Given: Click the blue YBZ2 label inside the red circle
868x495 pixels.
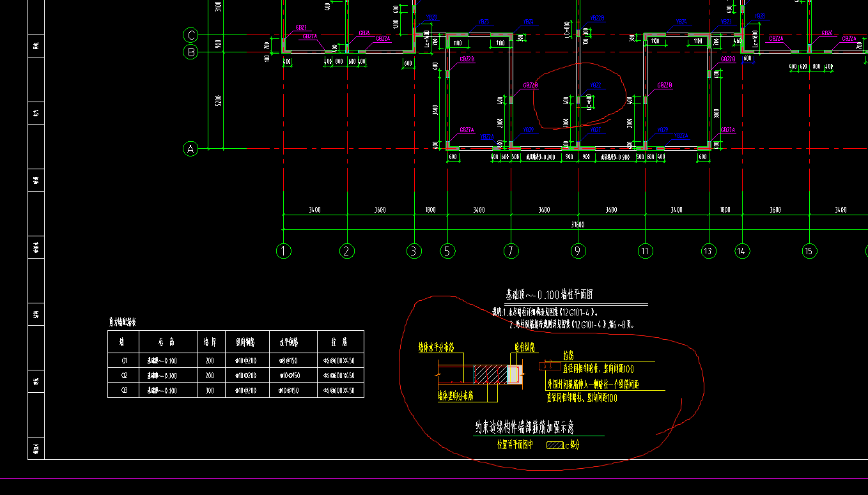Looking at the screenshot, I should (596, 85).
